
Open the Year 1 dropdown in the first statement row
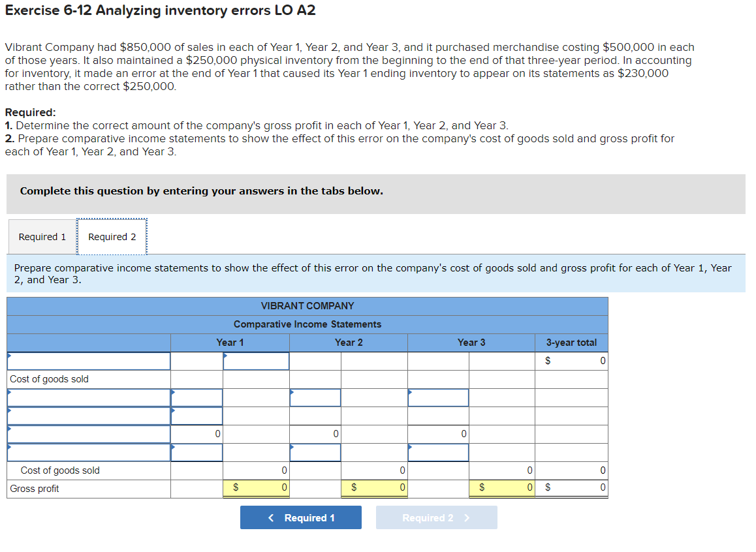coord(256,360)
